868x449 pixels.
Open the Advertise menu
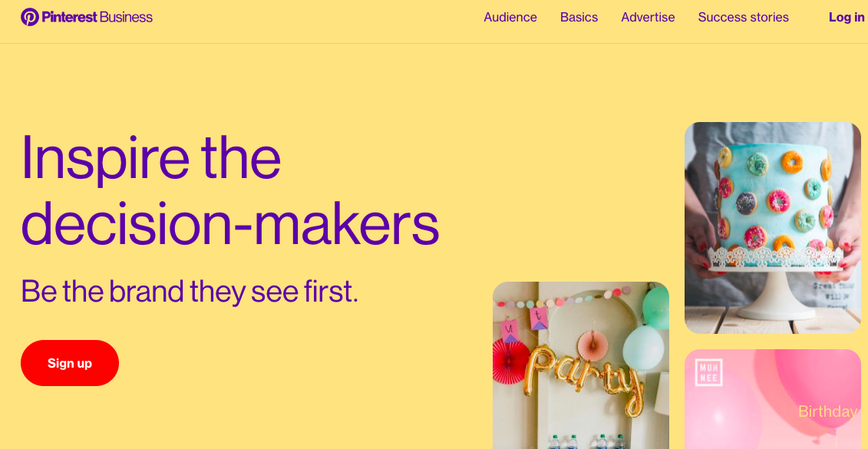tap(648, 17)
